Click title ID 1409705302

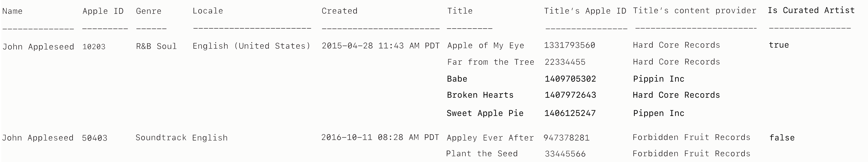coord(570,79)
